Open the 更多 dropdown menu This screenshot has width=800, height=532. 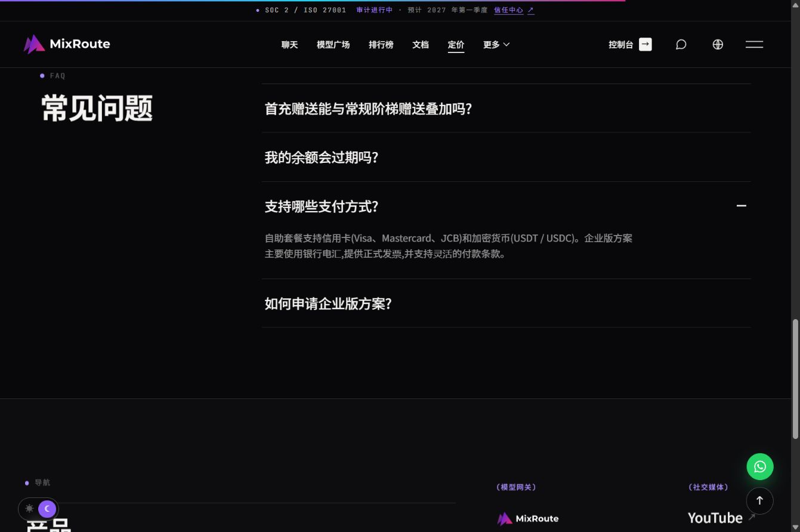(x=496, y=44)
